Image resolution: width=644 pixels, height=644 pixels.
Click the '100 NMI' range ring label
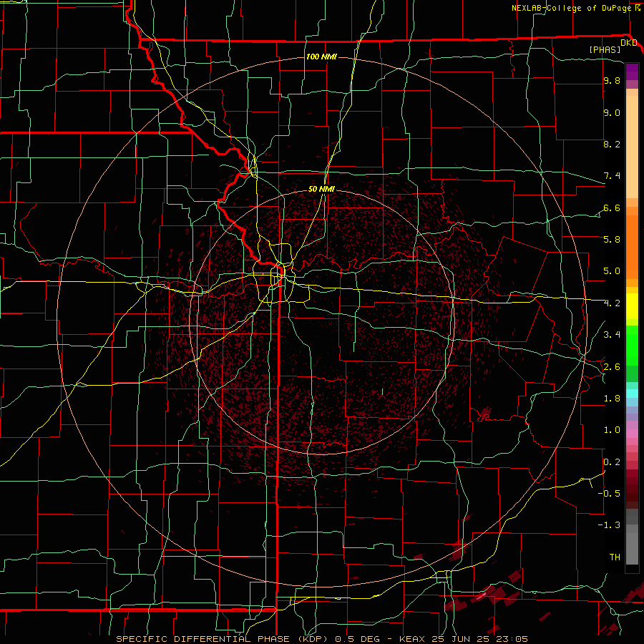[321, 57]
